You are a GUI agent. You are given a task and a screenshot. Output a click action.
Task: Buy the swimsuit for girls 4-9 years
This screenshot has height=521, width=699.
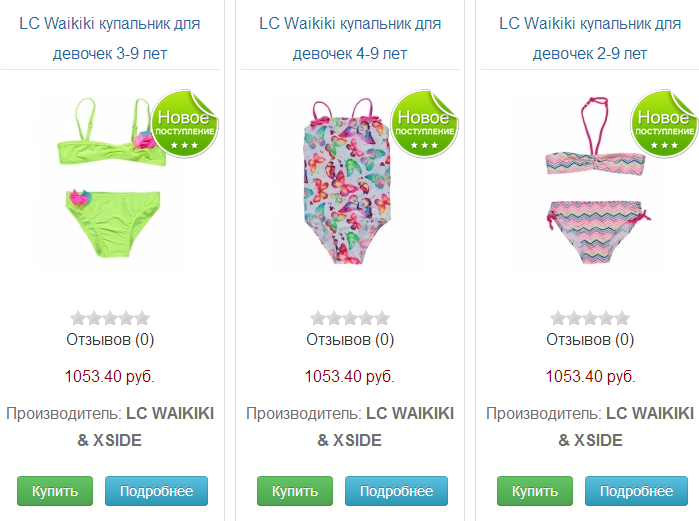coord(295,491)
